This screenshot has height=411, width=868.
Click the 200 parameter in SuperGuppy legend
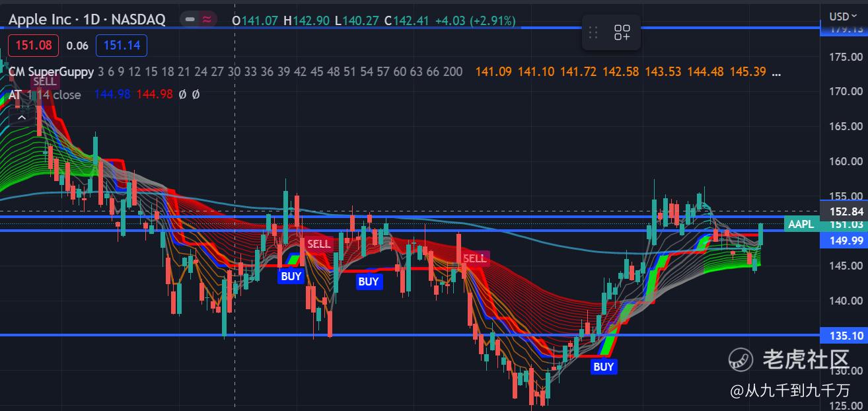(x=453, y=72)
